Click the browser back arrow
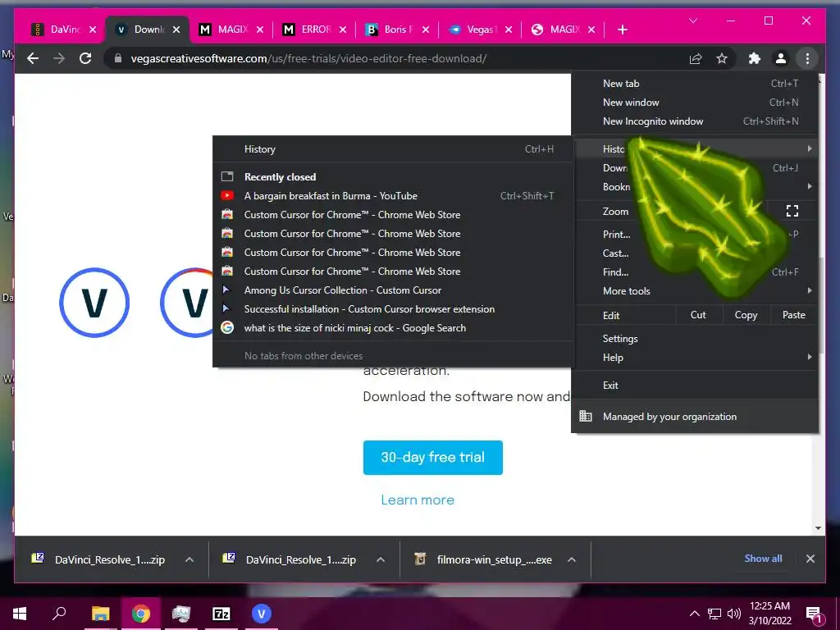The height and width of the screenshot is (630, 840). 33,58
